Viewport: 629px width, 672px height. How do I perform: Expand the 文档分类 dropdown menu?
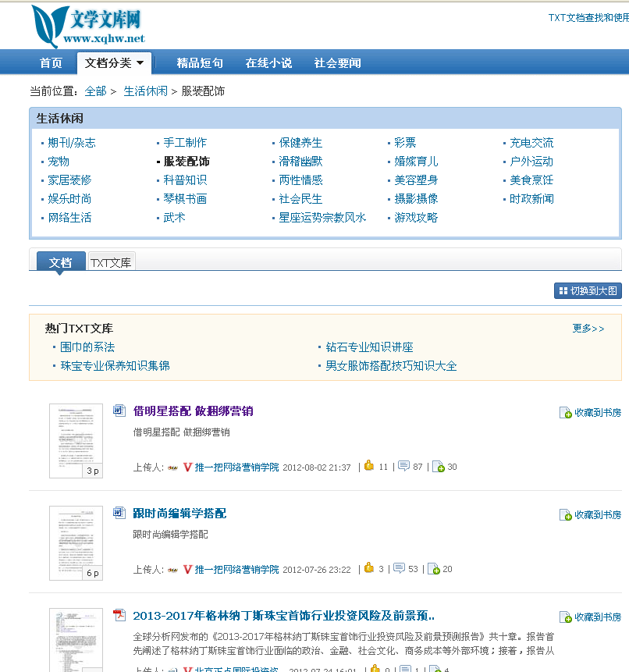[x=114, y=63]
